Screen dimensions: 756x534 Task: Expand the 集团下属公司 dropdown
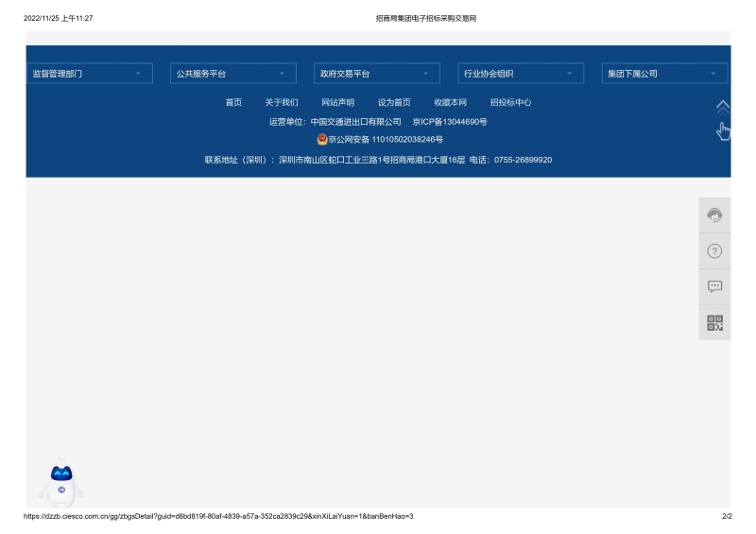pyautogui.click(x=664, y=74)
